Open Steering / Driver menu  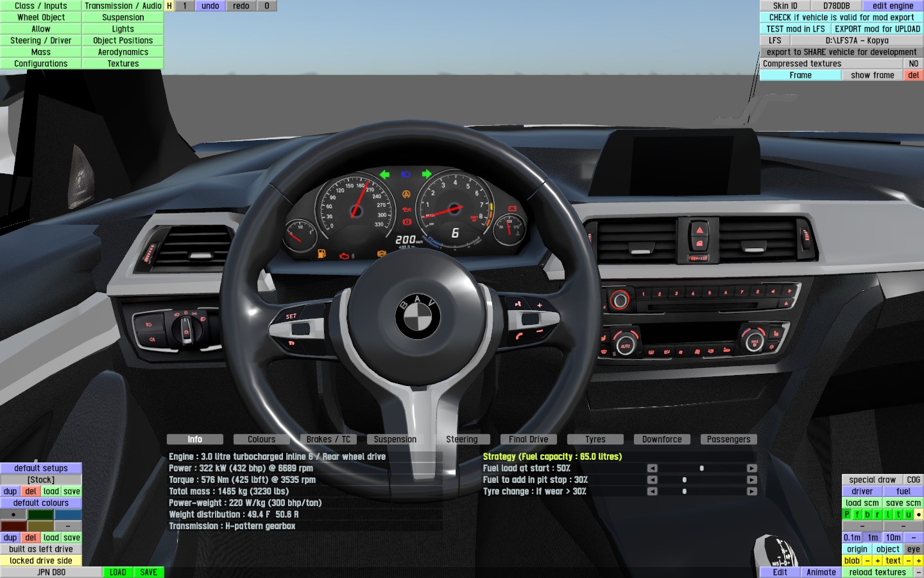point(41,40)
